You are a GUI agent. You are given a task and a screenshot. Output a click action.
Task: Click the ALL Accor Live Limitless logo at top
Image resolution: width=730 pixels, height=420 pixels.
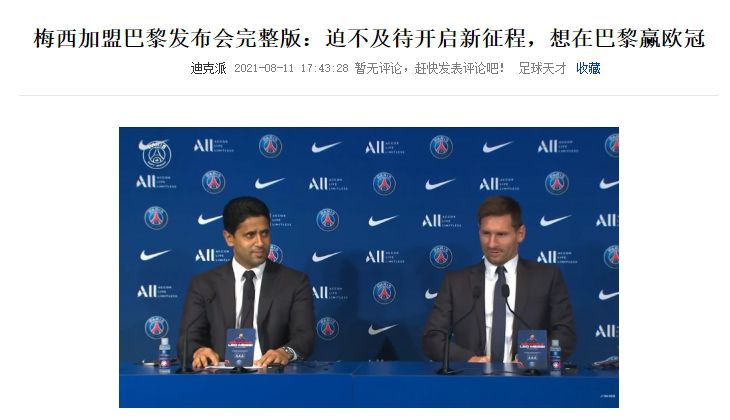[384, 147]
